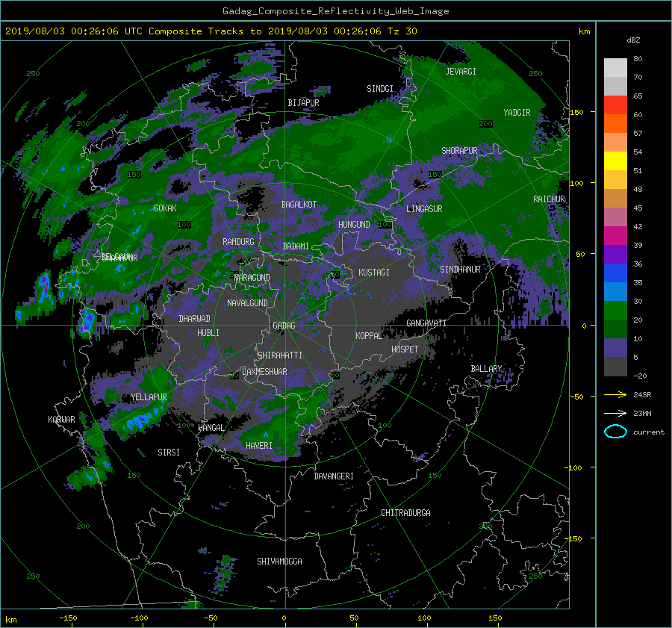This screenshot has width=672, height=628.
Task: Click the BALLARY city label
Action: tap(486, 369)
